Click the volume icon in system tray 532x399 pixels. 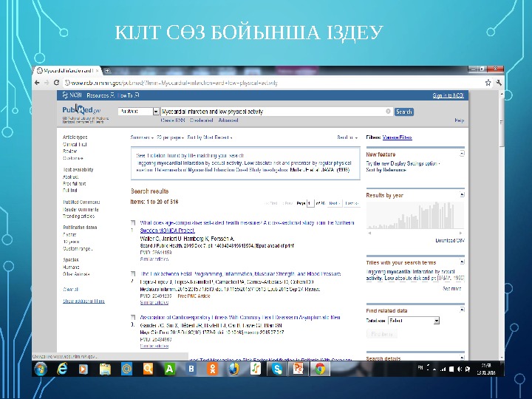coord(460,369)
